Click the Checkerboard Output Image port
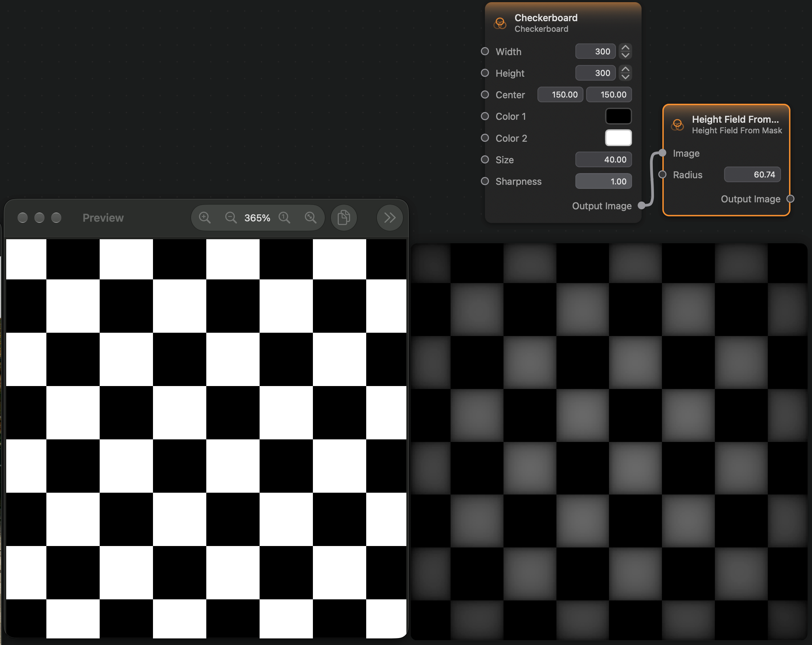 641,206
